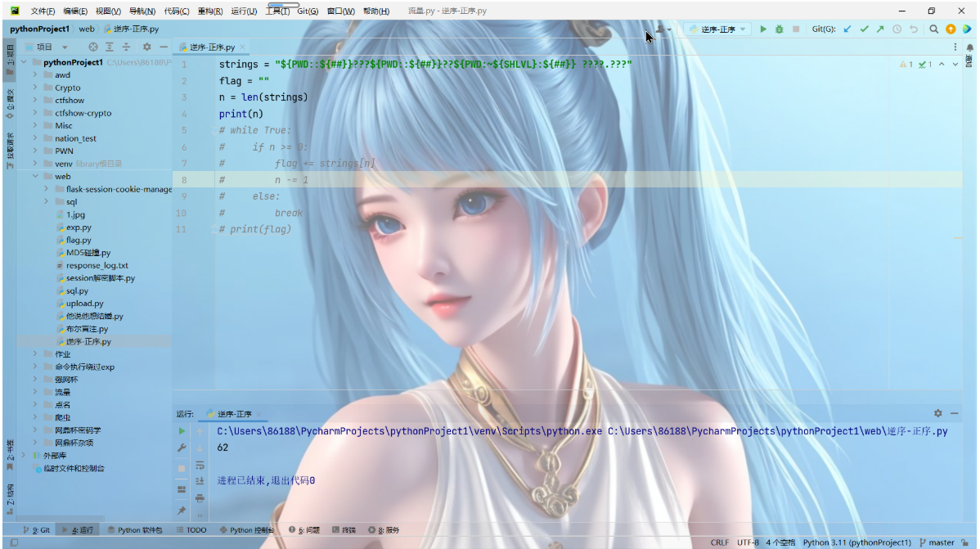Go to next highlighted error arrow

click(x=955, y=65)
